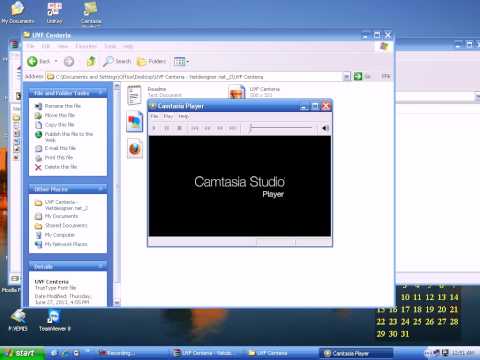Screen dimensions: 480x360
Task: Open Explorer Favorites menu
Action: pos(86,46)
